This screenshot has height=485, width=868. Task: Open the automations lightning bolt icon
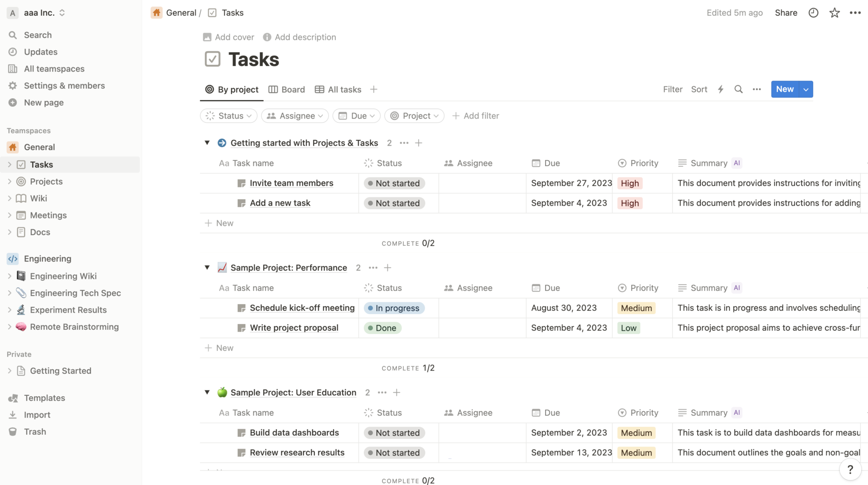[x=720, y=89]
